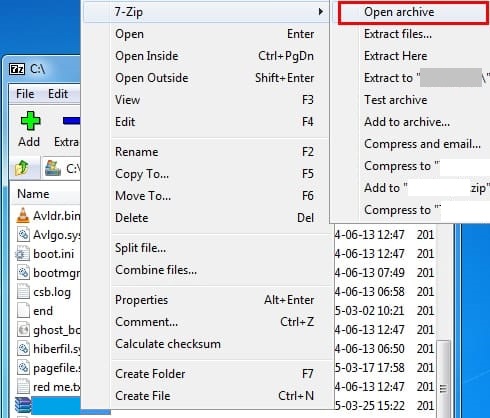Choose the Extract to folder option
Image resolution: width=490 pixels, height=418 pixels.
tap(427, 78)
